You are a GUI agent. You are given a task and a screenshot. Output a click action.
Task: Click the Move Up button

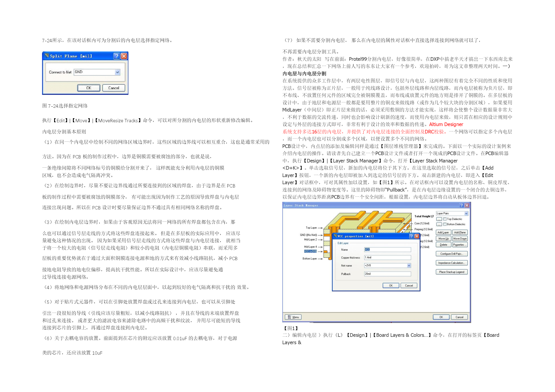pyautogui.click(x=443, y=239)
